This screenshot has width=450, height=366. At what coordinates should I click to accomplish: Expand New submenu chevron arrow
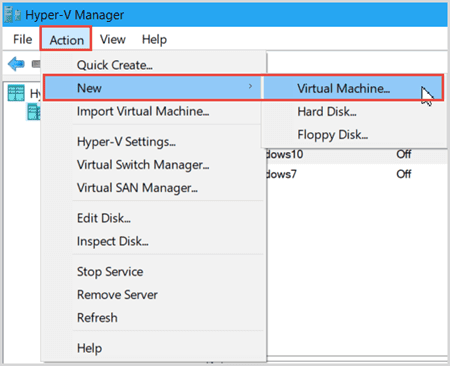pyautogui.click(x=250, y=87)
